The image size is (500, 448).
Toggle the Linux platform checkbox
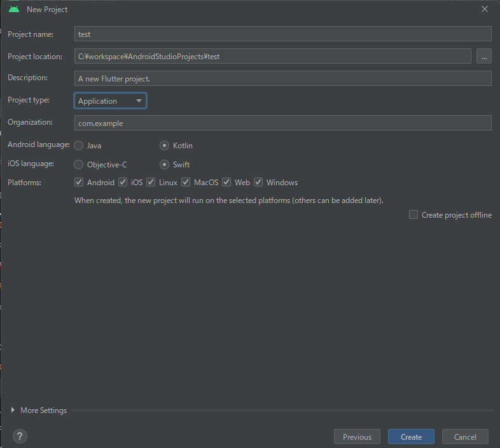[151, 182]
